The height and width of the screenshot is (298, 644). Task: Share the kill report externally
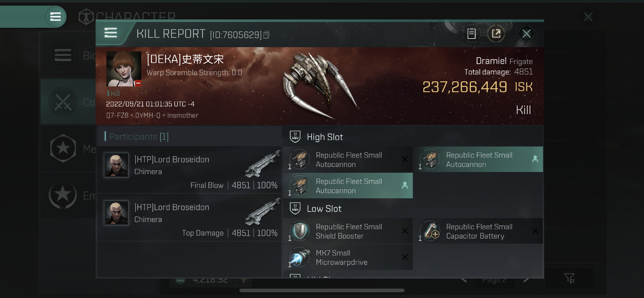click(496, 34)
